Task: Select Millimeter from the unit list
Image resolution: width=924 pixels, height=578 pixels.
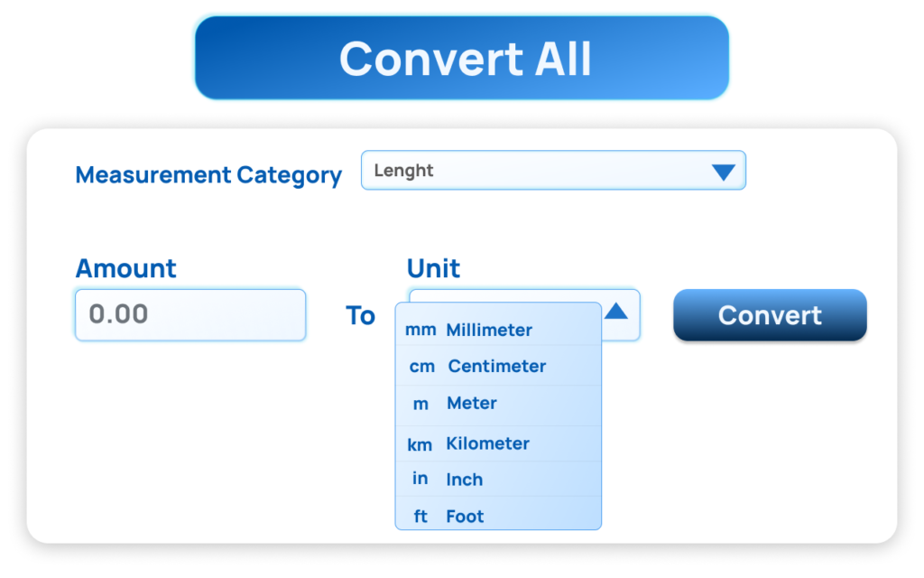Action: [488, 331]
